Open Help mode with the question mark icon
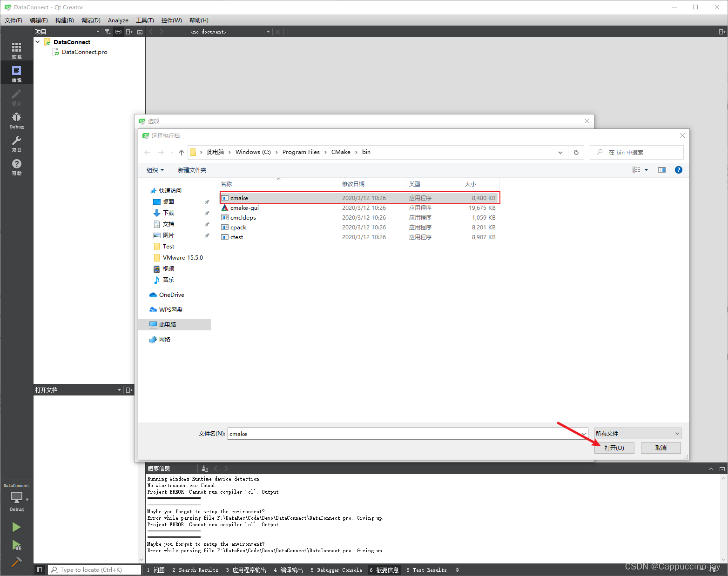The height and width of the screenshot is (576, 728). [16, 166]
